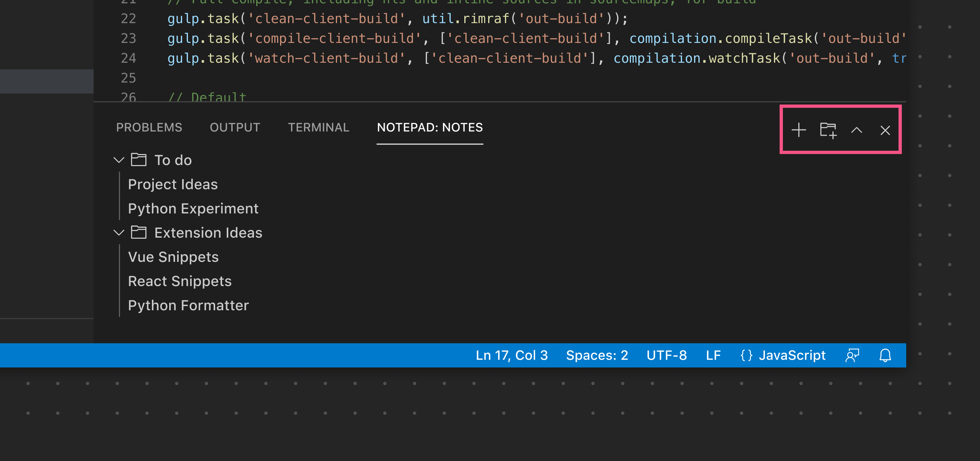Select the Project Ideas note
Screen dimensions: 980x461
pos(173,184)
